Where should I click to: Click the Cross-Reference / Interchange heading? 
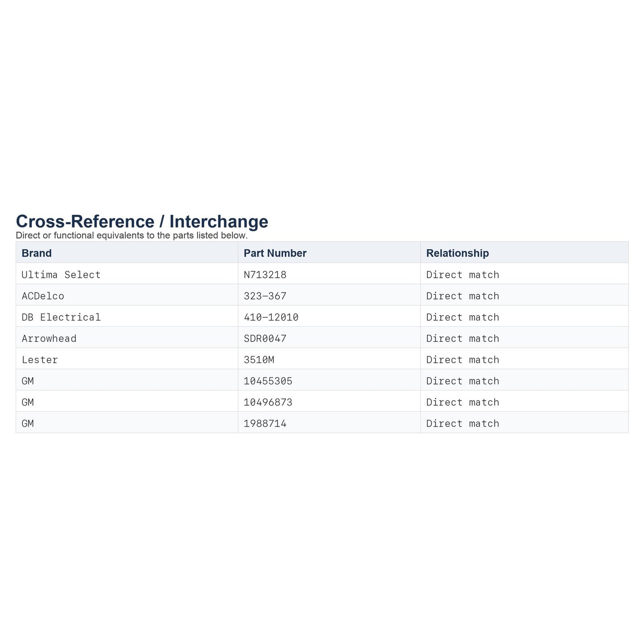point(142,222)
